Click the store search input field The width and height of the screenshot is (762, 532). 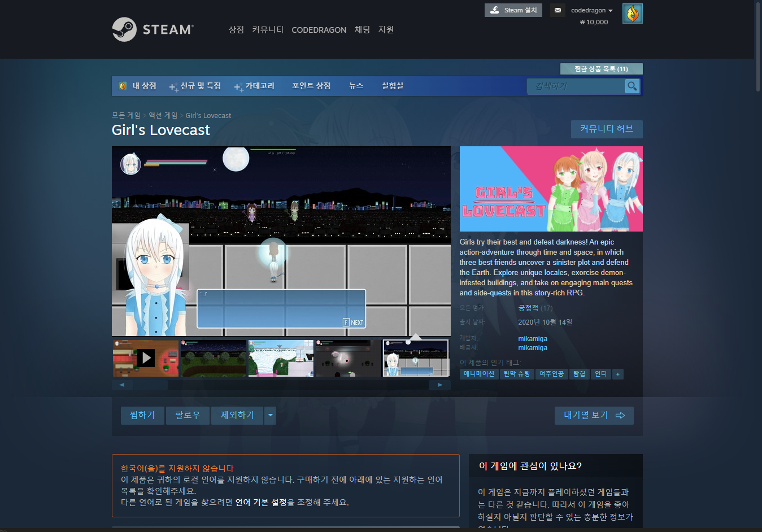[576, 86]
